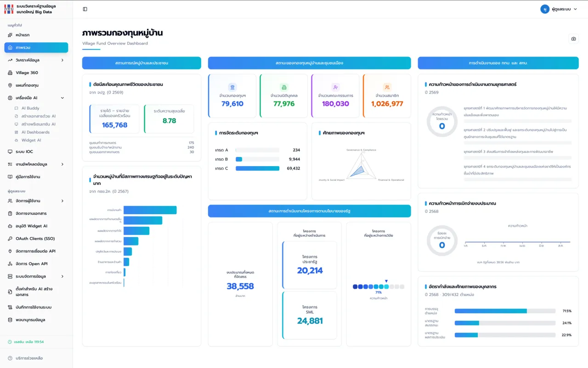
Task: Select the ภาพรวม overview menu item
Action: click(x=36, y=47)
